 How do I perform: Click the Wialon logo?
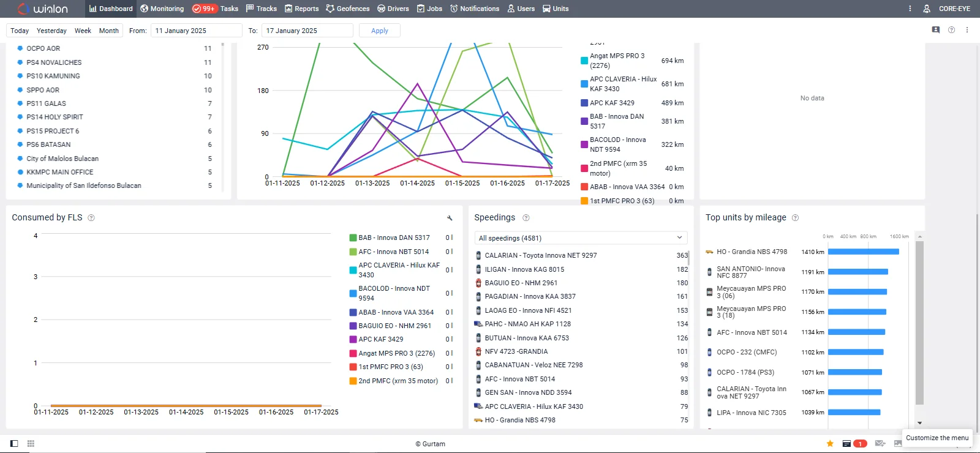point(43,9)
